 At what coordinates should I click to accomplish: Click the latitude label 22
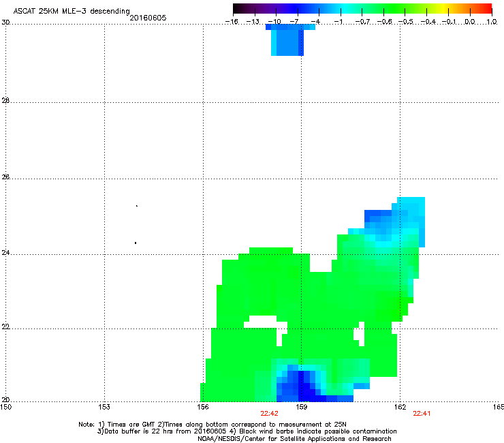(5, 327)
